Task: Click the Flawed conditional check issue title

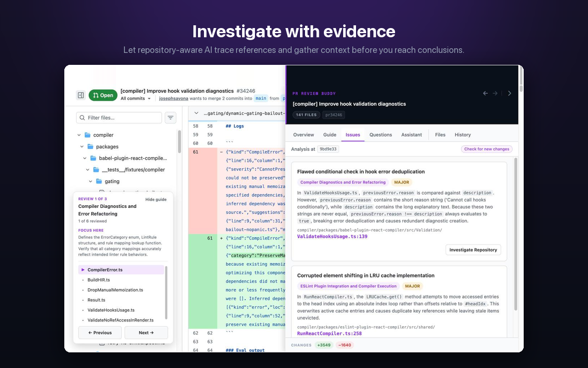Action: [x=361, y=172]
